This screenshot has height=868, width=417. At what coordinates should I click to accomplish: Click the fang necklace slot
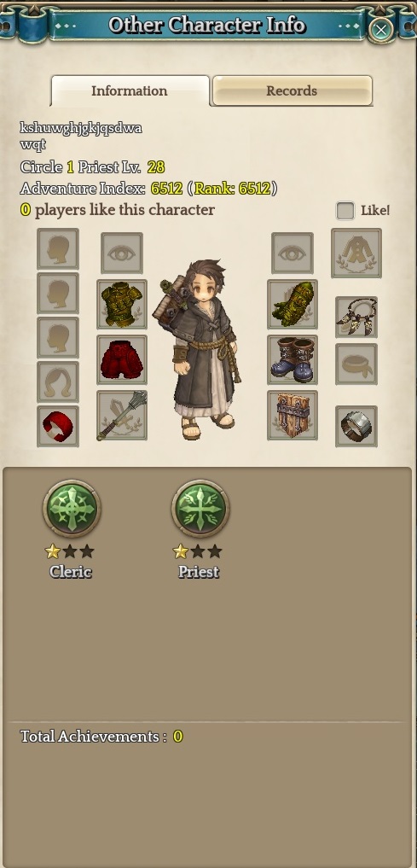point(356,317)
